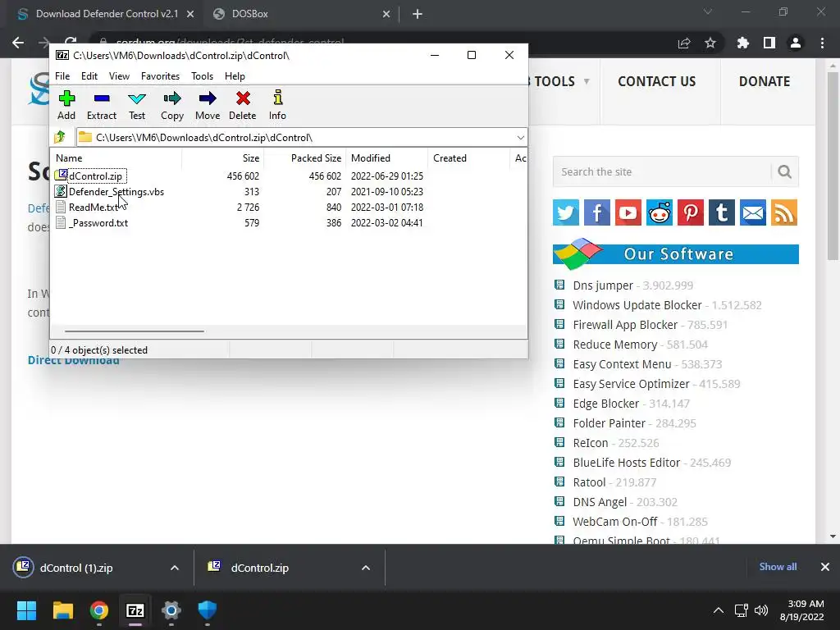Click the Direct Download link

pos(73,361)
